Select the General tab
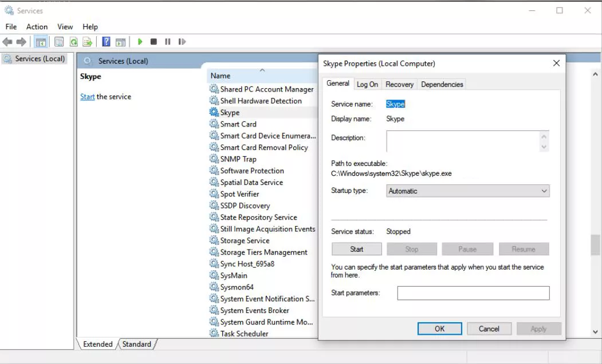This screenshot has height=364, width=602. (338, 83)
